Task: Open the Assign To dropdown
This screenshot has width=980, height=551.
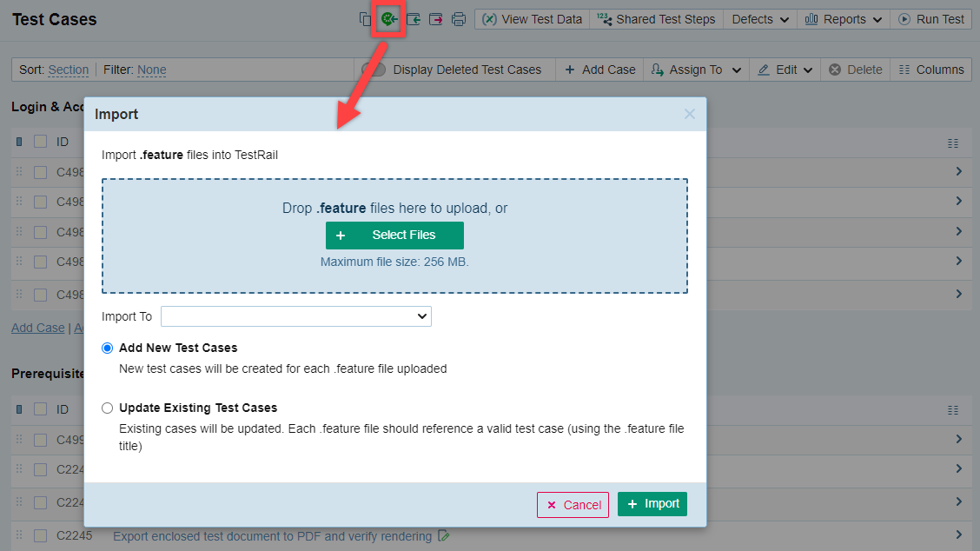Action: pos(696,70)
